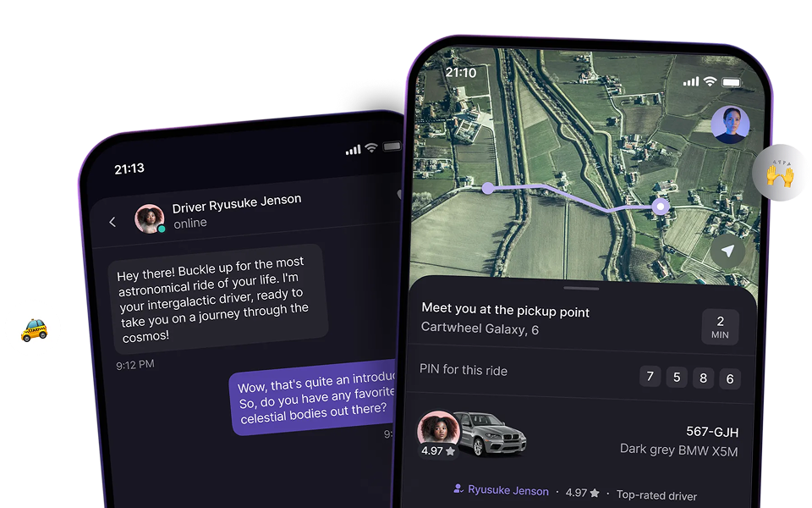The width and height of the screenshot is (812, 508).
Task: Click Driver Ryusuke Jenson name in header
Action: pyautogui.click(x=237, y=203)
